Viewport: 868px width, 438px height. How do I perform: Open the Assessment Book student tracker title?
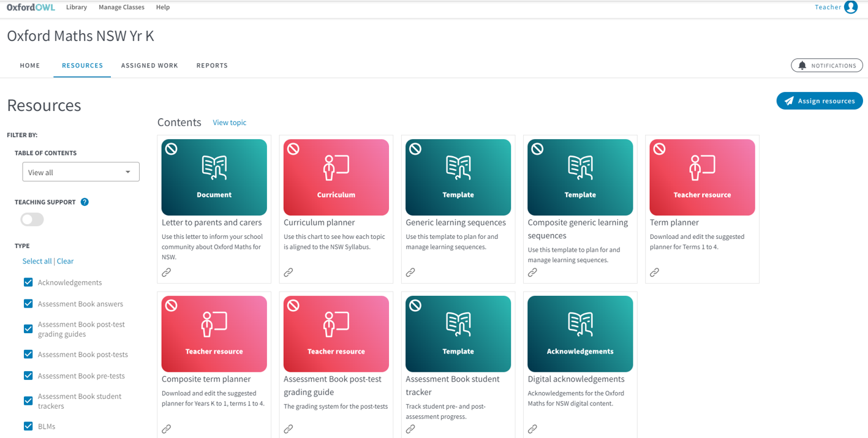pyautogui.click(x=453, y=385)
